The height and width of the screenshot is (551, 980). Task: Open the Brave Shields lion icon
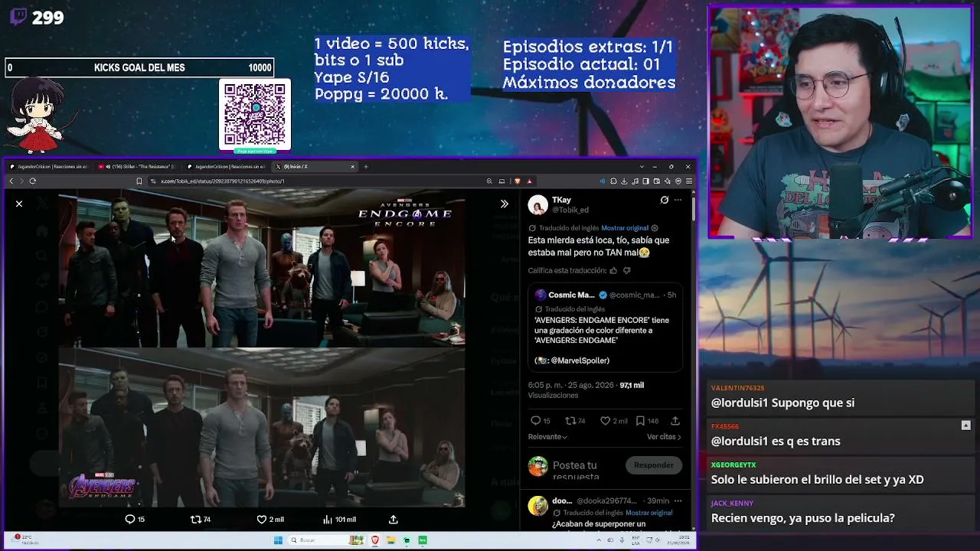[x=518, y=181]
